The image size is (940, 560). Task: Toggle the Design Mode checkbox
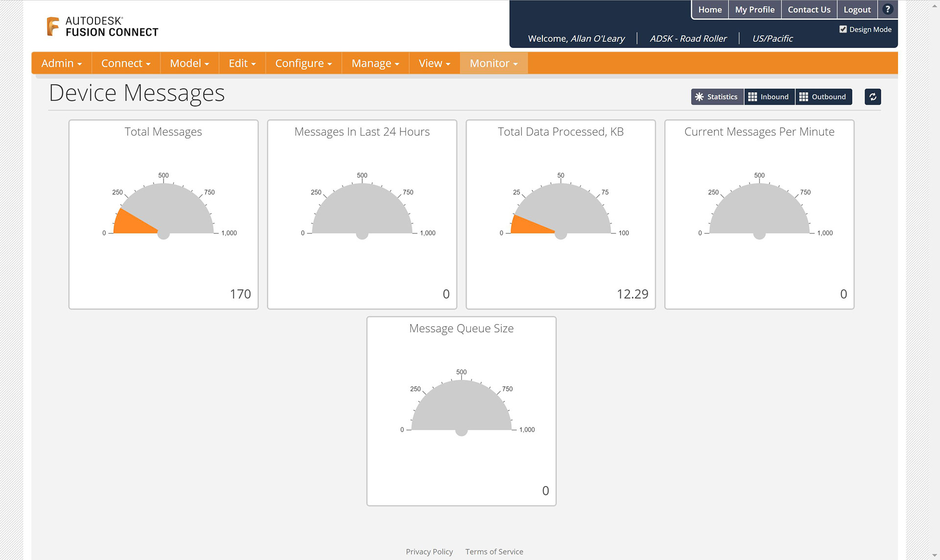pyautogui.click(x=843, y=29)
